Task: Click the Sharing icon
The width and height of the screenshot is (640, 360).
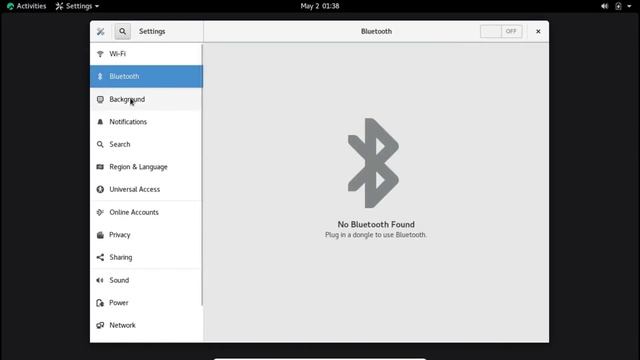Action: tap(100, 257)
